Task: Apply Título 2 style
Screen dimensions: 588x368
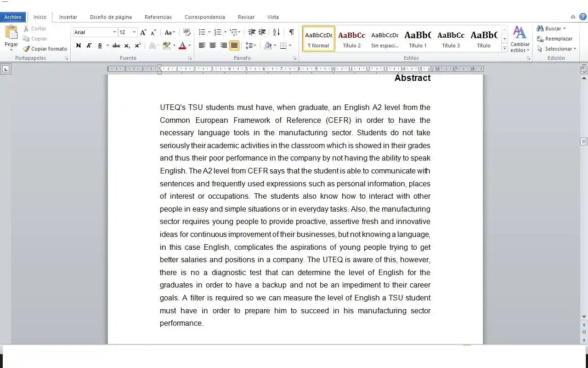Action: tap(352, 39)
